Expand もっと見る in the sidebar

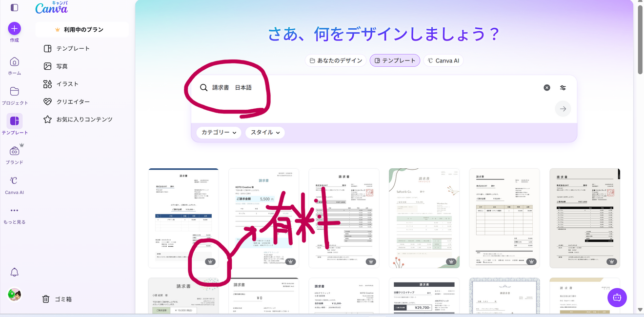pyautogui.click(x=14, y=211)
